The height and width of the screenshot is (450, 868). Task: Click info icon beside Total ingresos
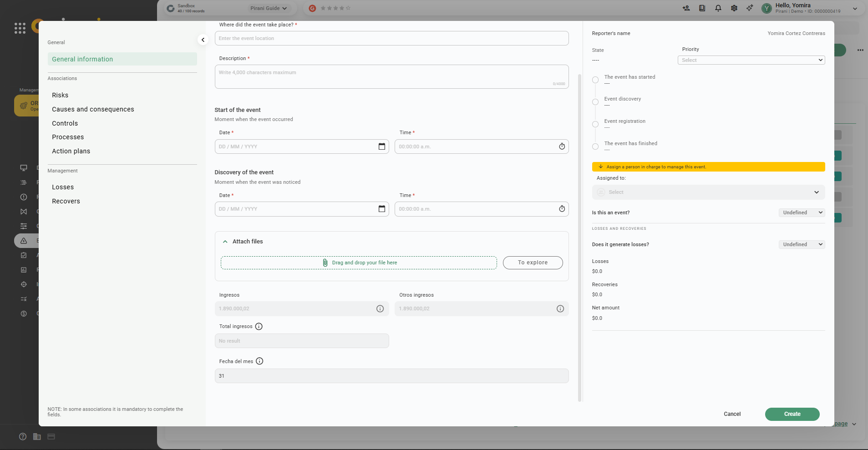point(259,326)
